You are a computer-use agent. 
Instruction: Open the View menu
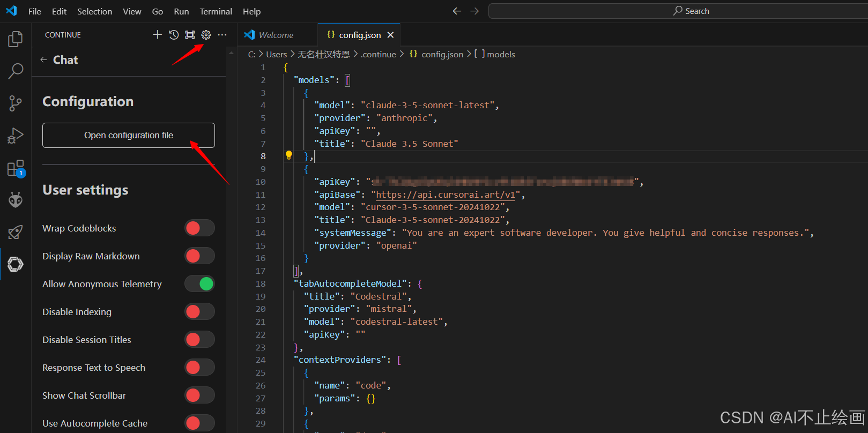[132, 11]
